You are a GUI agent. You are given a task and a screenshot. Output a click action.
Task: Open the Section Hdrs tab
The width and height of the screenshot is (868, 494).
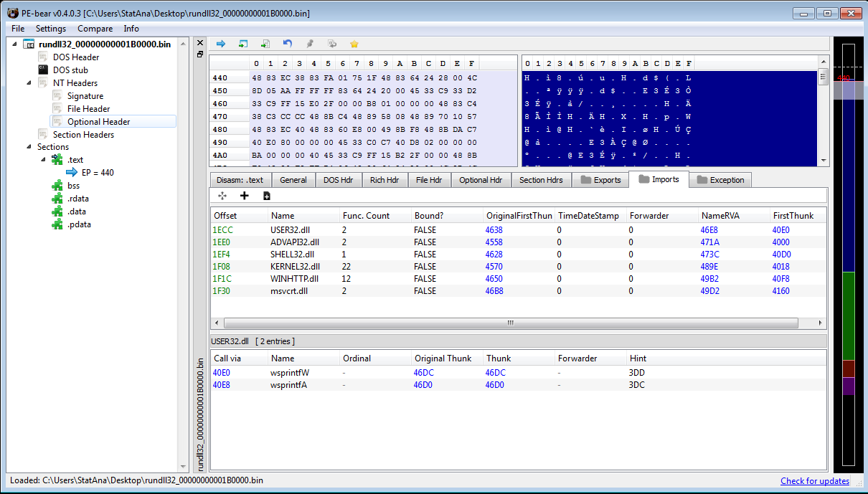click(x=541, y=180)
